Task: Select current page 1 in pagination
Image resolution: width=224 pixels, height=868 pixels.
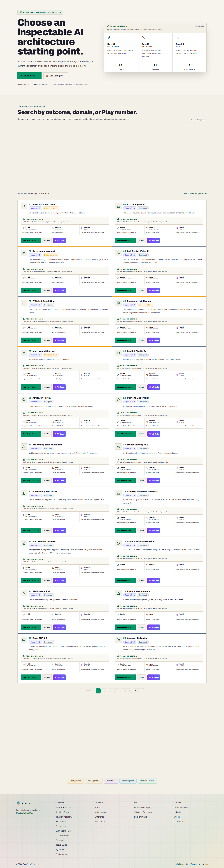Action: (98, 691)
